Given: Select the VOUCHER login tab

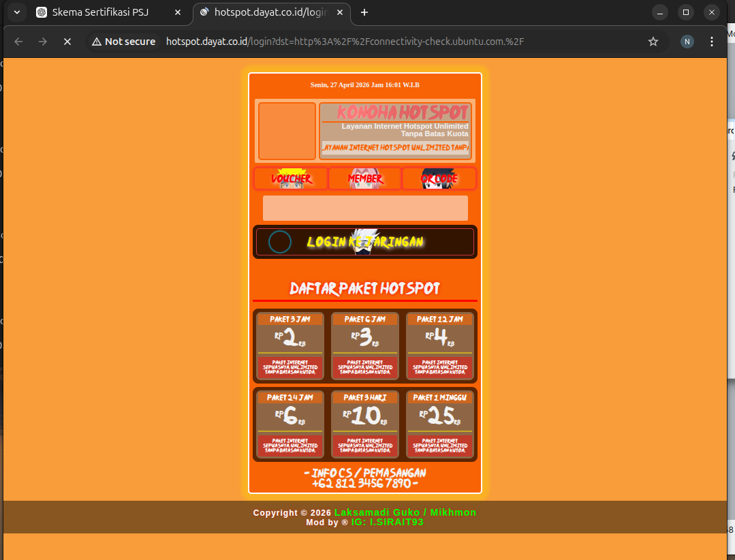Looking at the screenshot, I should click(291, 178).
